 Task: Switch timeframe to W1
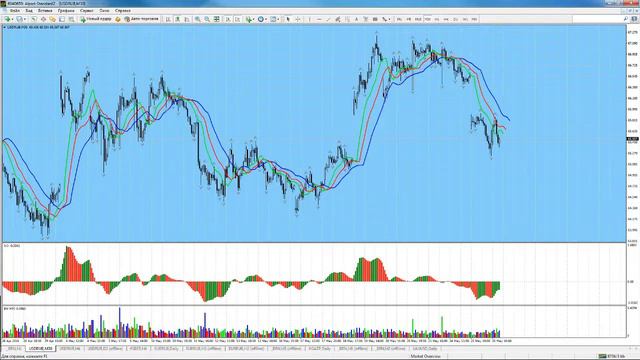(x=465, y=19)
